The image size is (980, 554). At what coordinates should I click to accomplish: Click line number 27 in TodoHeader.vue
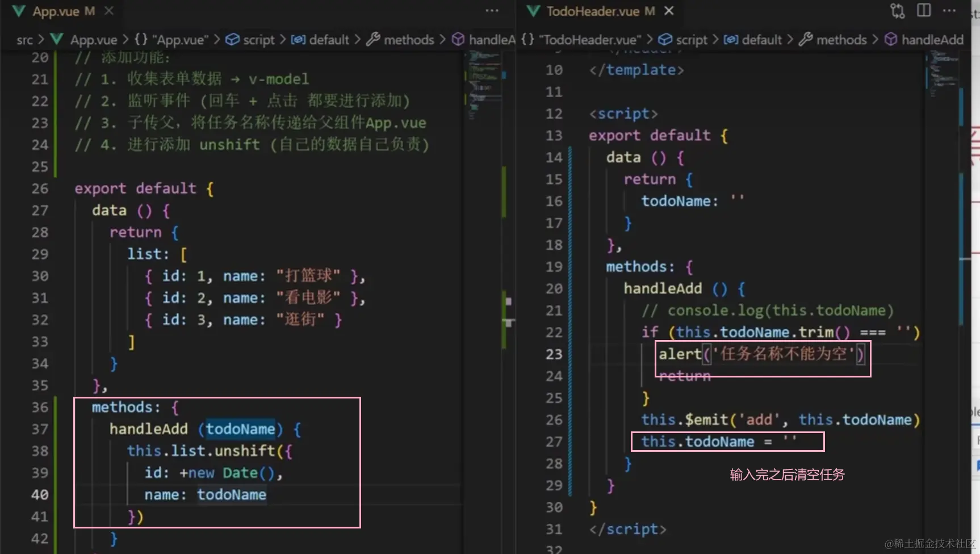click(x=554, y=442)
